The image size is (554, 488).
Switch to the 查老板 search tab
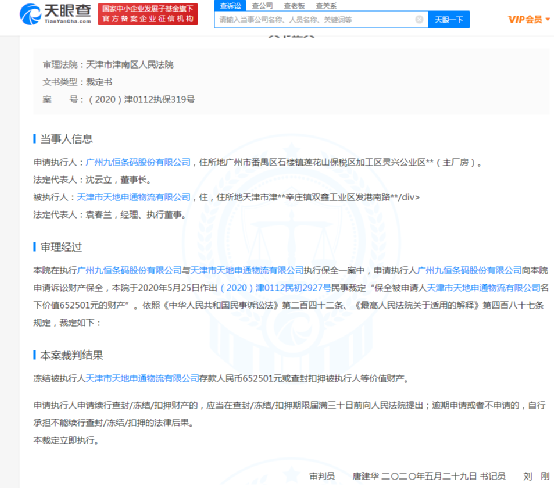[294, 6]
